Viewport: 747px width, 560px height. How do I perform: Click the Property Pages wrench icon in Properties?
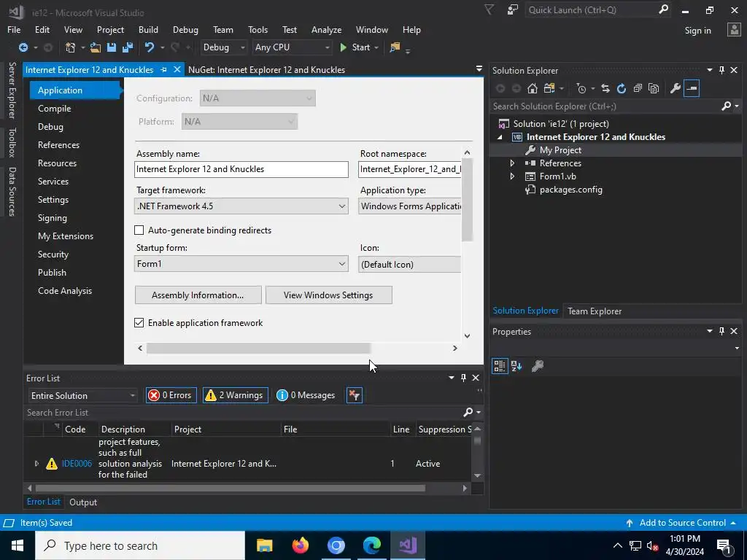pos(538,366)
